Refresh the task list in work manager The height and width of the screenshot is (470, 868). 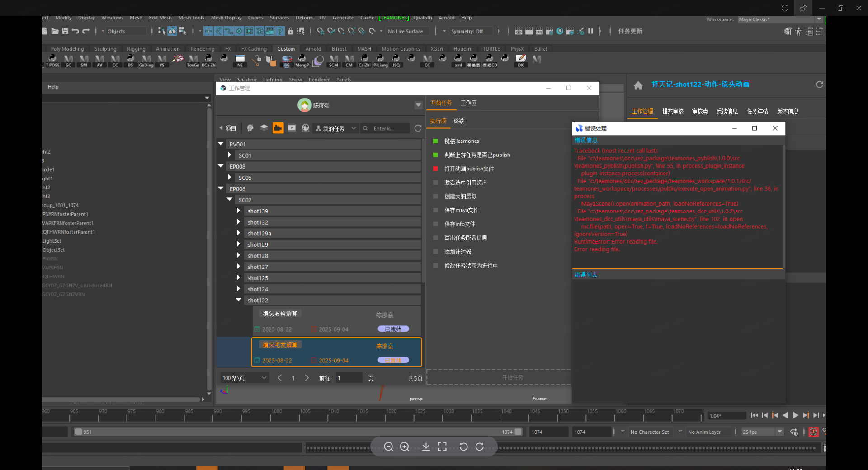coord(418,128)
